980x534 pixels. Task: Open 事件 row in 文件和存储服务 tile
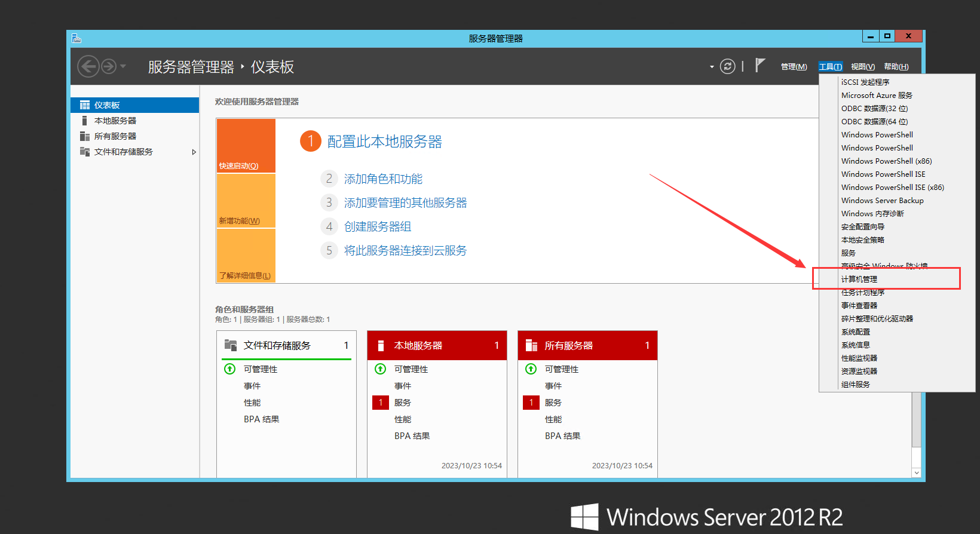point(252,386)
